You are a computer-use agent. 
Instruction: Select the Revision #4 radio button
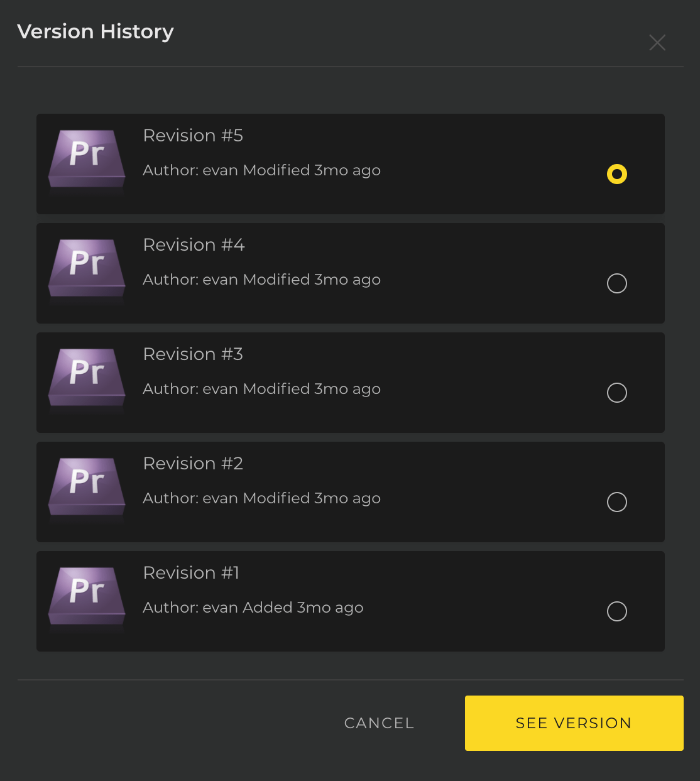617,283
